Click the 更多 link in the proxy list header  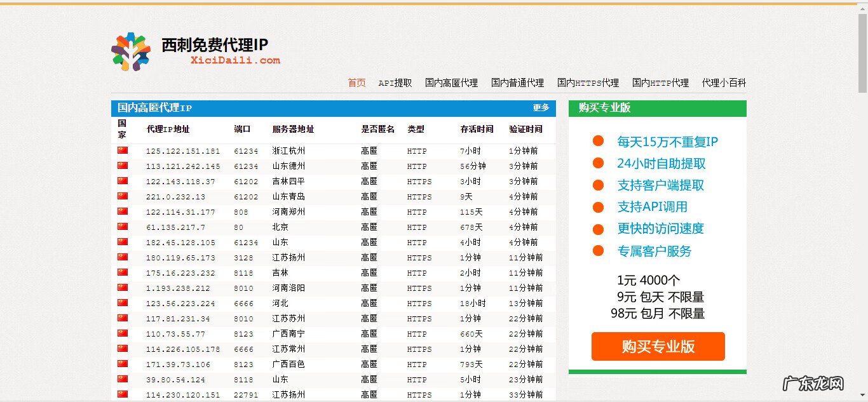coord(540,108)
